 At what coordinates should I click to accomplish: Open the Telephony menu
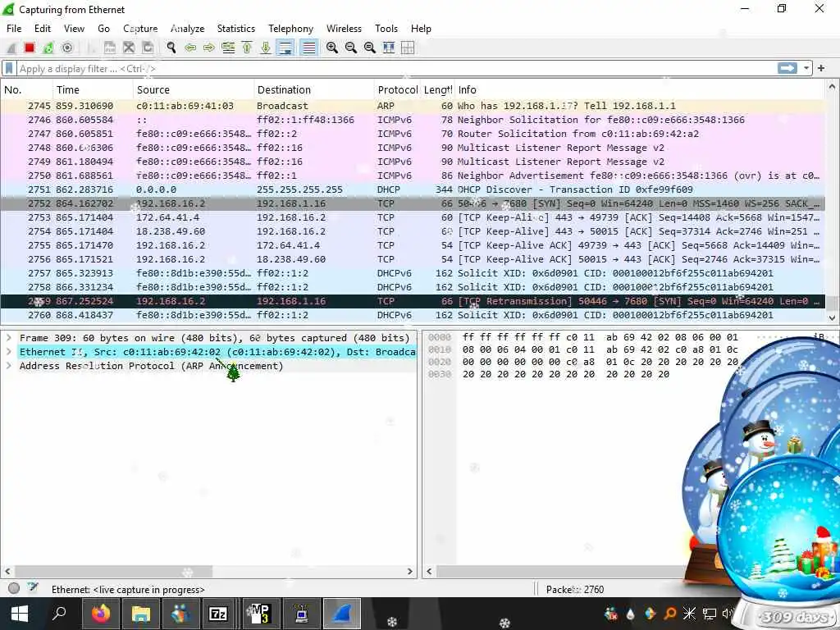coord(290,29)
